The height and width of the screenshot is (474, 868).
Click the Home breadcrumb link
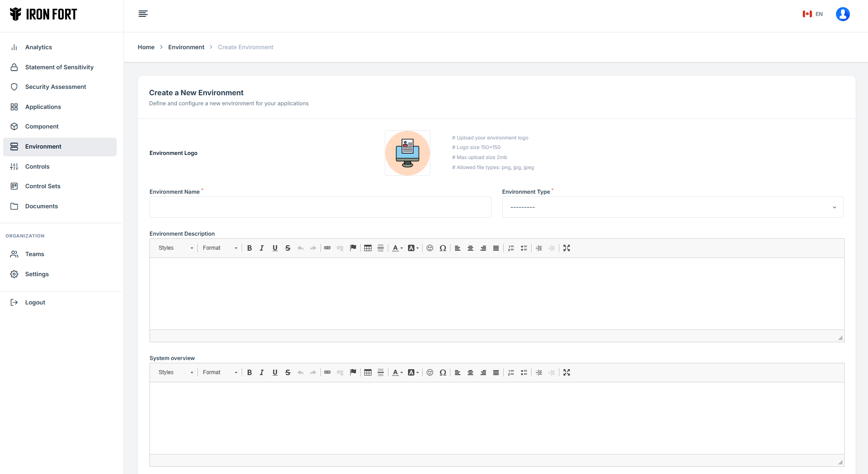(146, 47)
